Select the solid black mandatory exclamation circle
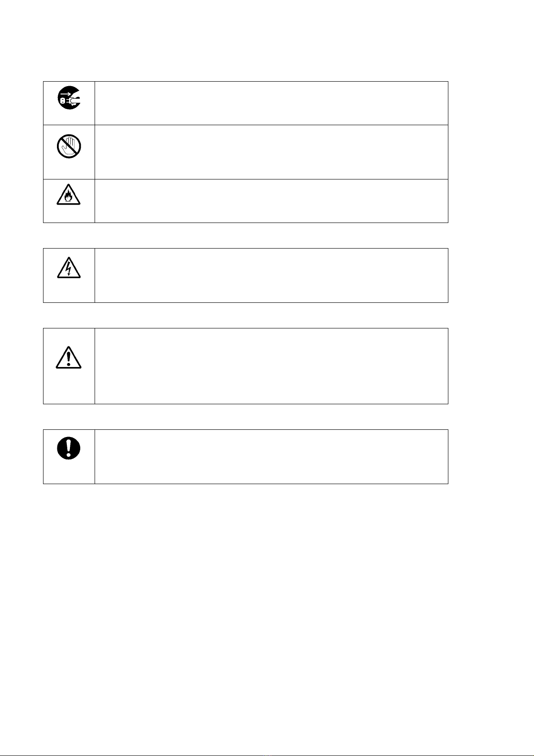 click(69, 448)
